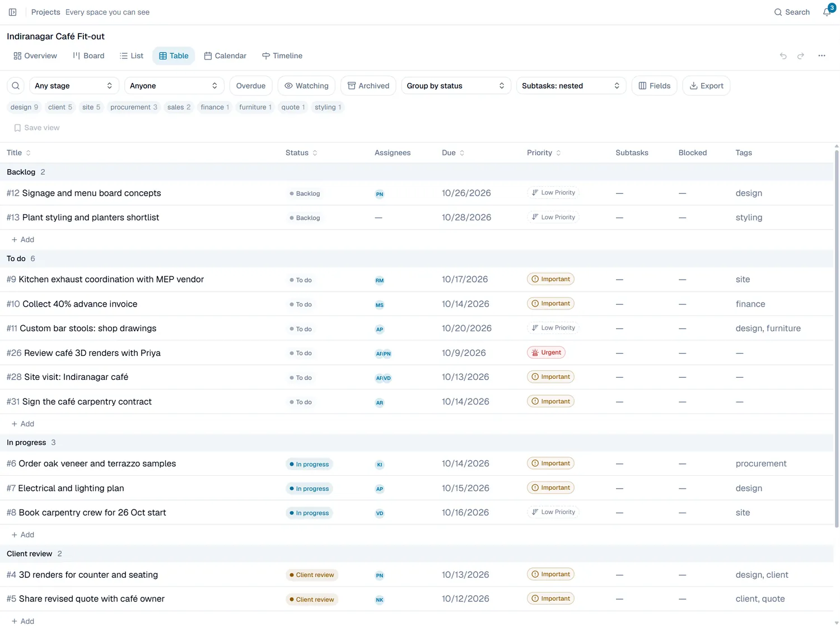Click the Fields button
The width and height of the screenshot is (840, 626).
pos(655,86)
